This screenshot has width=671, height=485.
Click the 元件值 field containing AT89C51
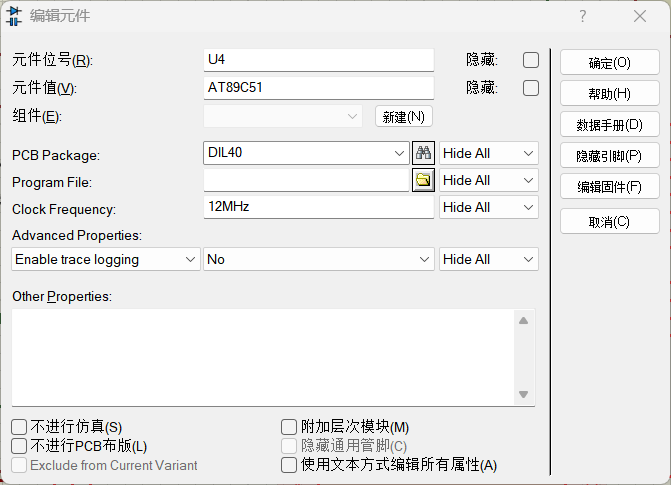coord(319,88)
